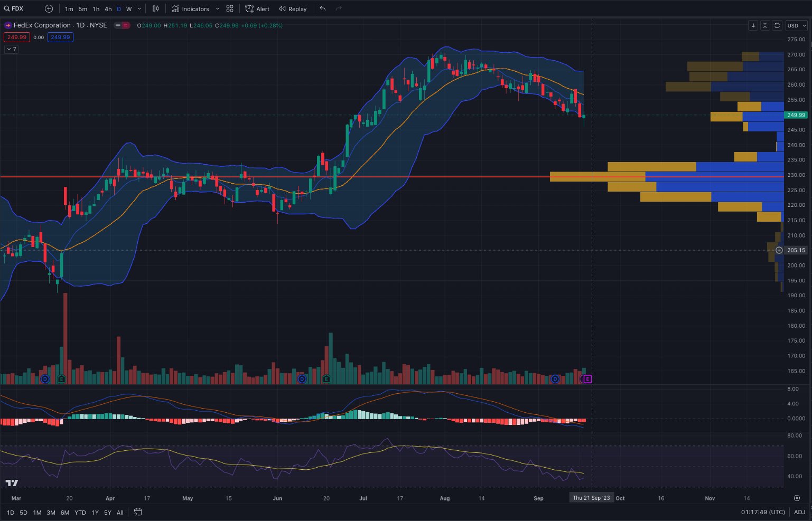The width and height of the screenshot is (812, 521).
Task: Click the chart sync rectangle icon
Action: pyautogui.click(x=777, y=25)
